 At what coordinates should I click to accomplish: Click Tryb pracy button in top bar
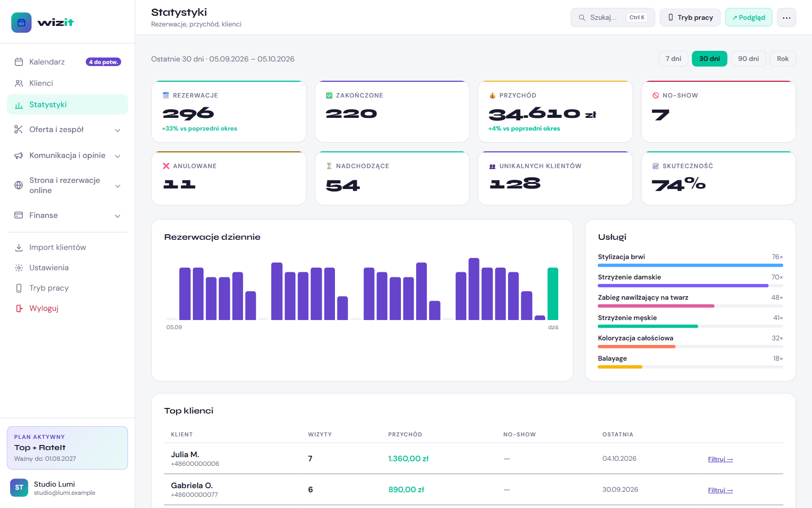pyautogui.click(x=690, y=18)
